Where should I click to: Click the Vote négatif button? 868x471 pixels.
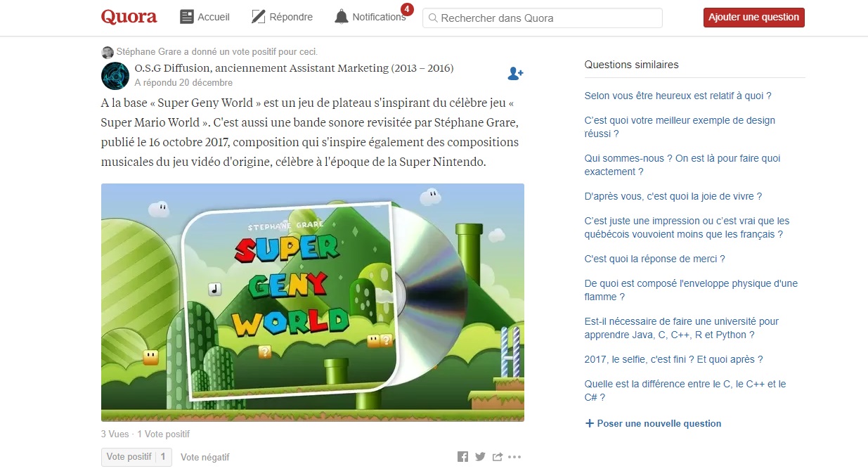(x=205, y=457)
